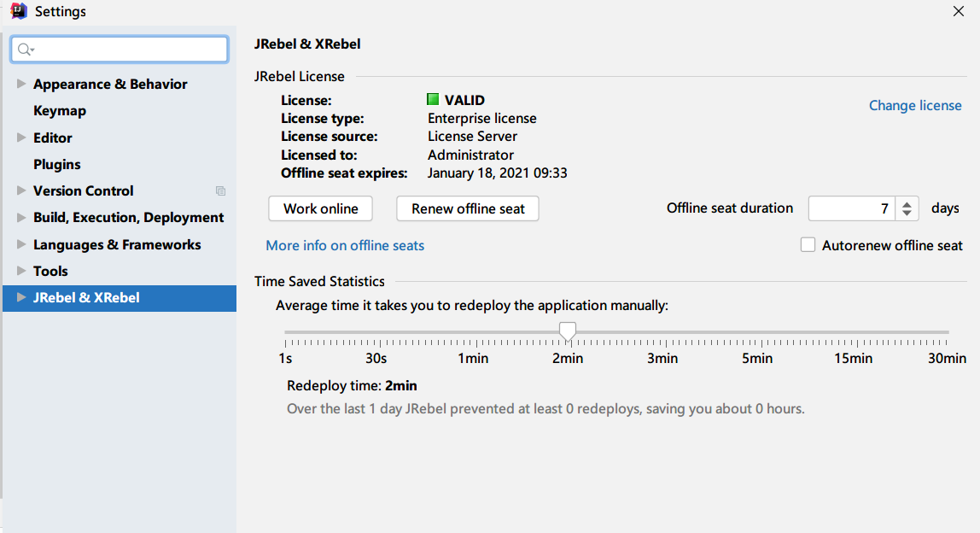This screenshot has width=980, height=533.
Task: Open the Keymap settings page
Action: click(60, 111)
